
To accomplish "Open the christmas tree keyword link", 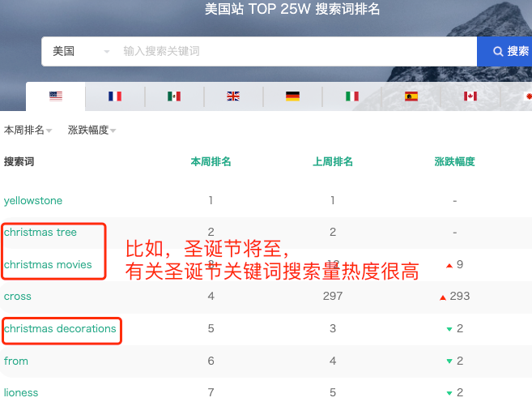I will (40, 233).
